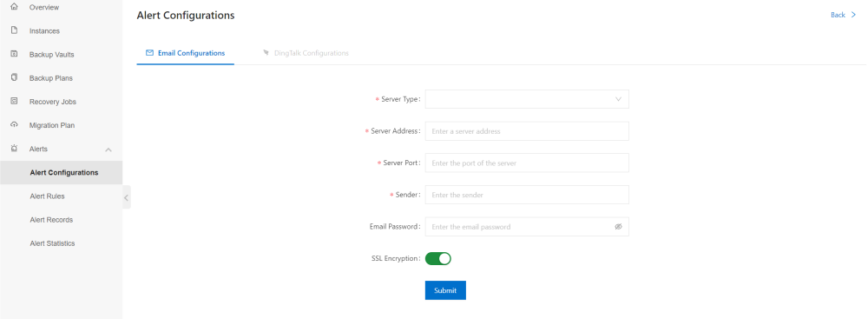The width and height of the screenshot is (868, 319).
Task: Click the Submit button
Action: [445, 290]
